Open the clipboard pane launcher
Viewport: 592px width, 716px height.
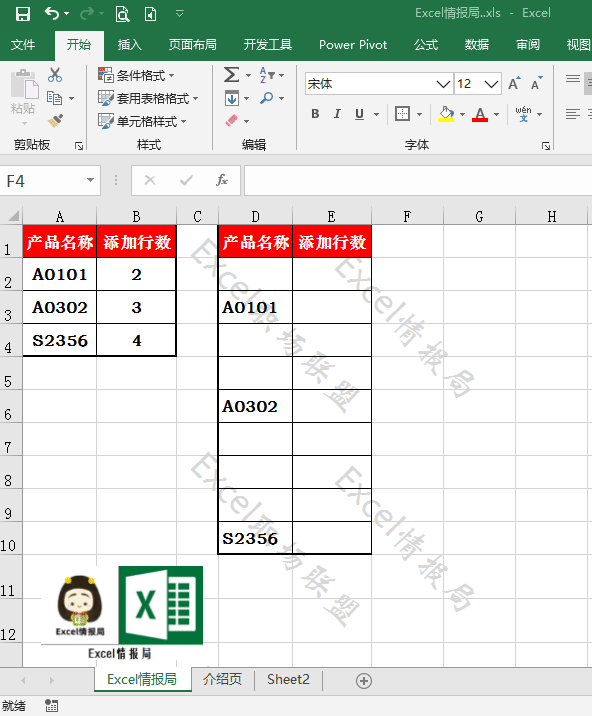[x=79, y=146]
